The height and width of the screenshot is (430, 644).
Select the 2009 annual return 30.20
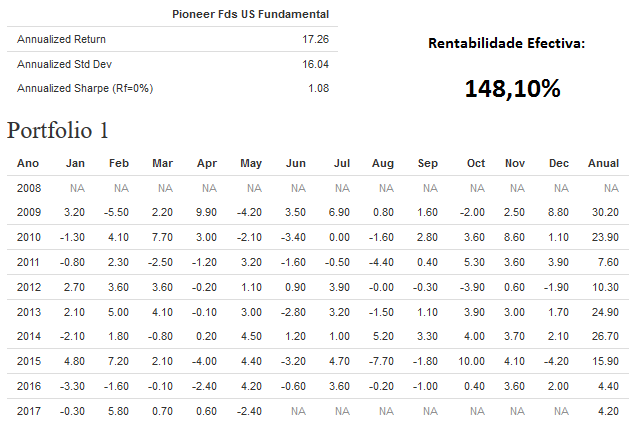(x=604, y=213)
